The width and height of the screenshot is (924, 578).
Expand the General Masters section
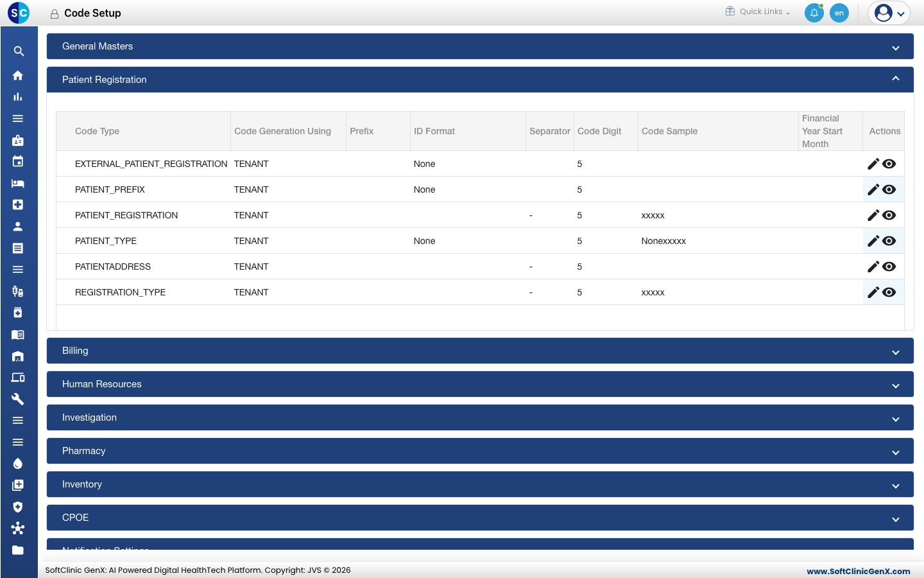pyautogui.click(x=480, y=46)
